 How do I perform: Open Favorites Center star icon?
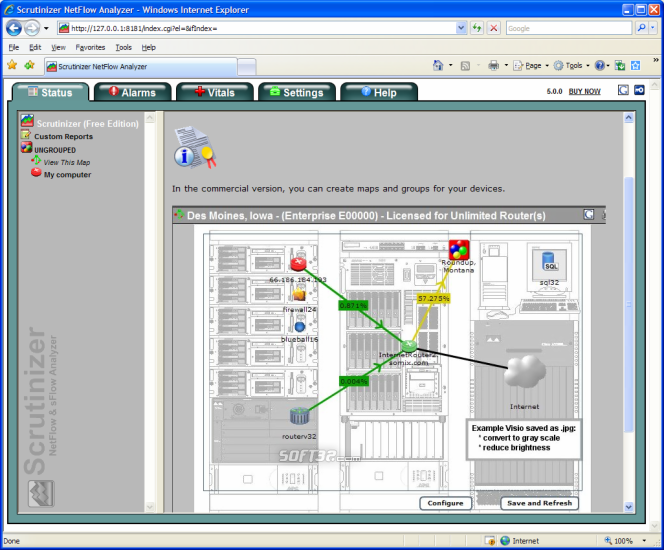[12, 65]
